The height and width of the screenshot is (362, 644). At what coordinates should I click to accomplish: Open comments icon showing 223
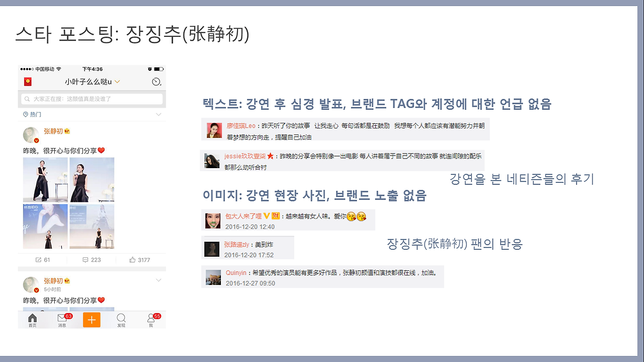click(x=92, y=260)
